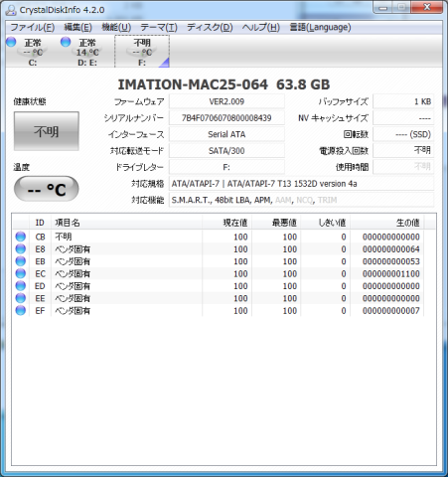The image size is (448, 477).
Task: Click the blue status orb in row EE
Action: [21, 298]
